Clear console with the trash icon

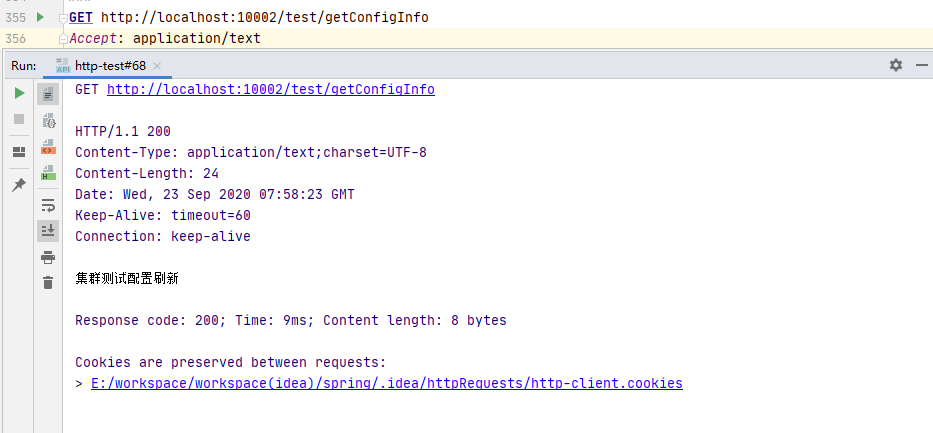[x=48, y=283]
